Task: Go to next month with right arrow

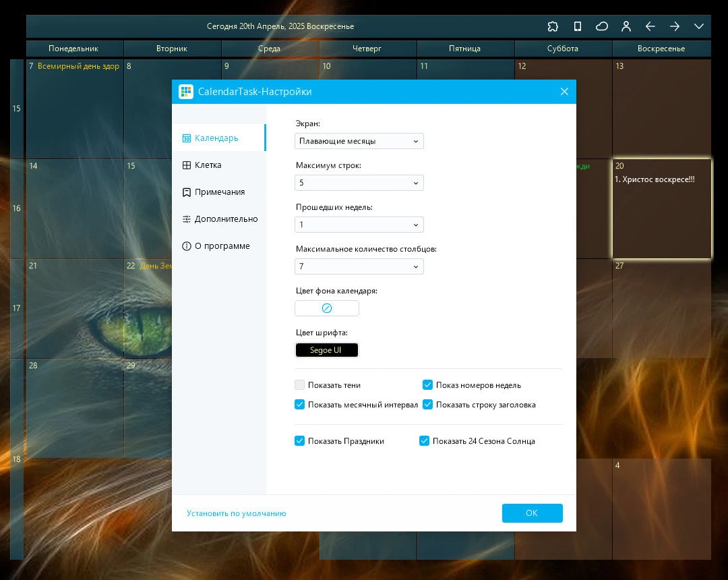Action: point(675,26)
